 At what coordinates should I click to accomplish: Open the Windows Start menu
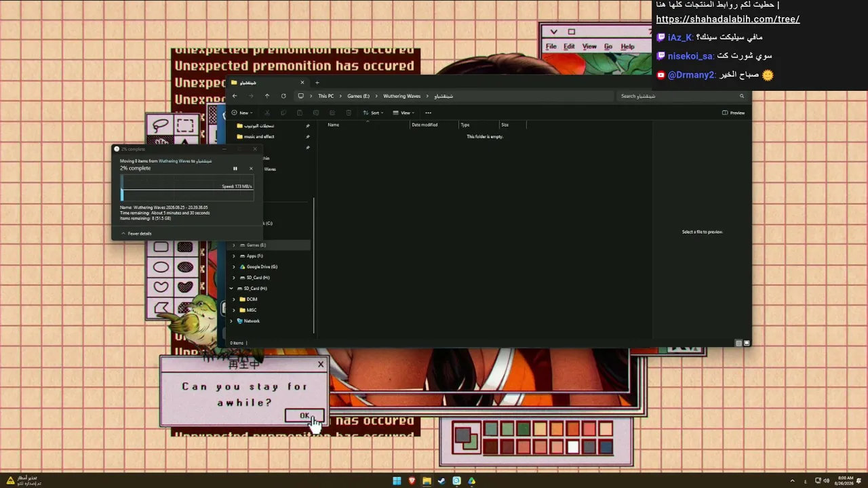point(397,481)
